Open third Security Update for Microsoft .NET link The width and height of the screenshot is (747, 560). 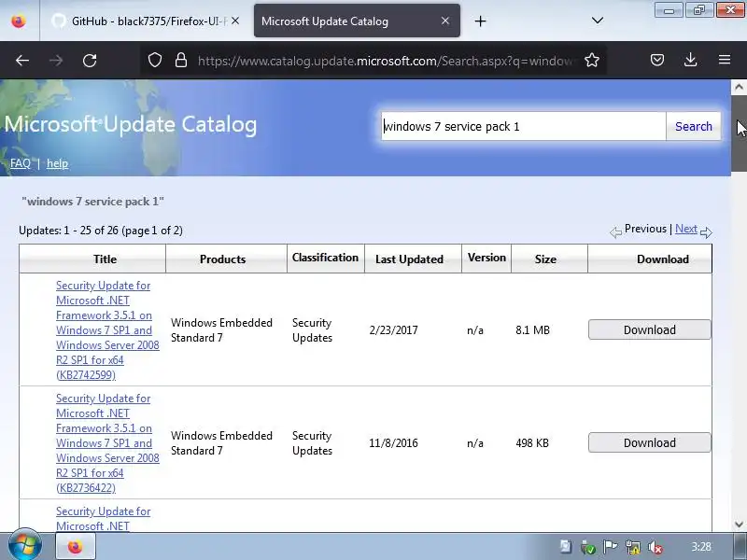103,518
